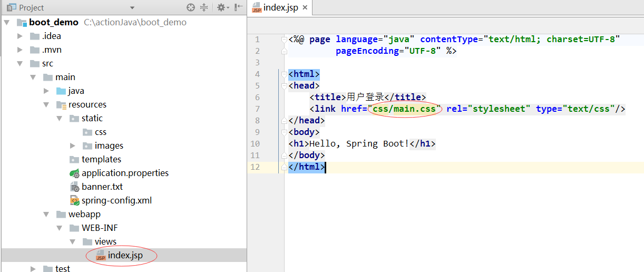Click the fold marker at line 2

284,51
